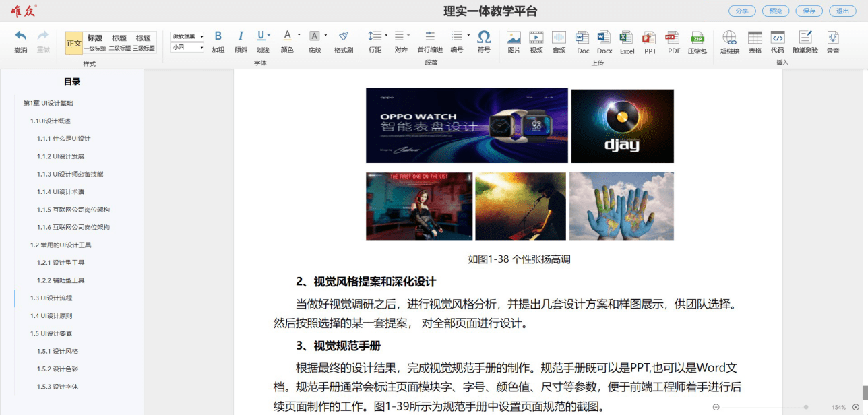Screen dimensions: 868x415
Task: Apply the 正文 body text style
Action: pyautogui.click(x=73, y=43)
